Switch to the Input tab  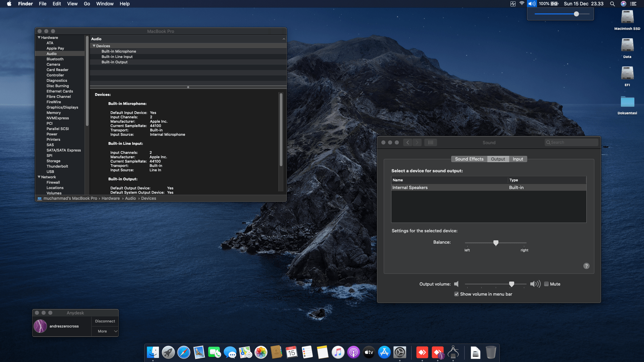point(518,159)
